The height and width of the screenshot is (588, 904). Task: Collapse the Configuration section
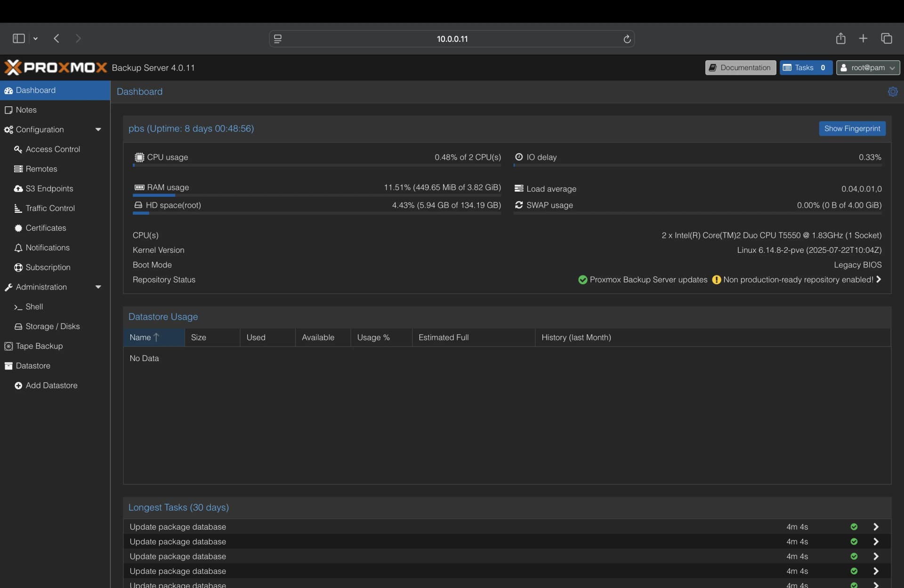pos(98,129)
